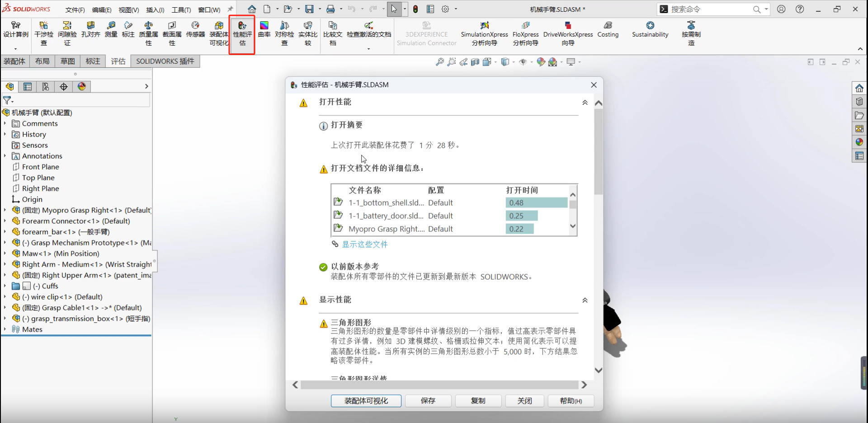
Task: Expand the Annotations tree node
Action: coord(5,156)
